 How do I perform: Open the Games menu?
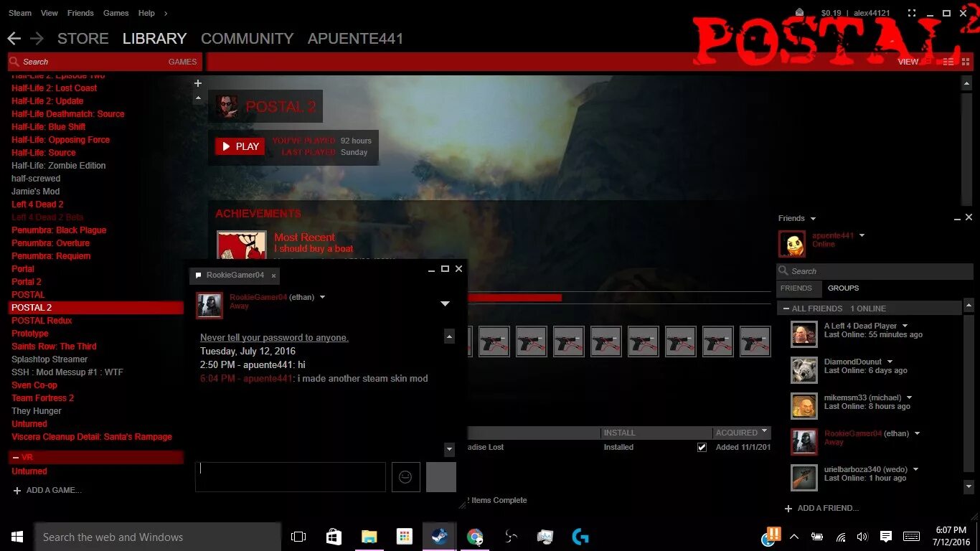coord(116,13)
